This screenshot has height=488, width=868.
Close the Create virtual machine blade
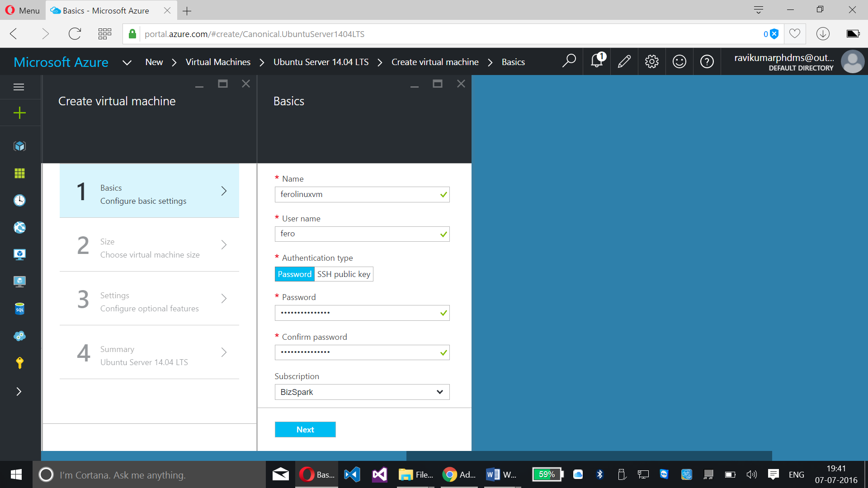[x=246, y=84]
